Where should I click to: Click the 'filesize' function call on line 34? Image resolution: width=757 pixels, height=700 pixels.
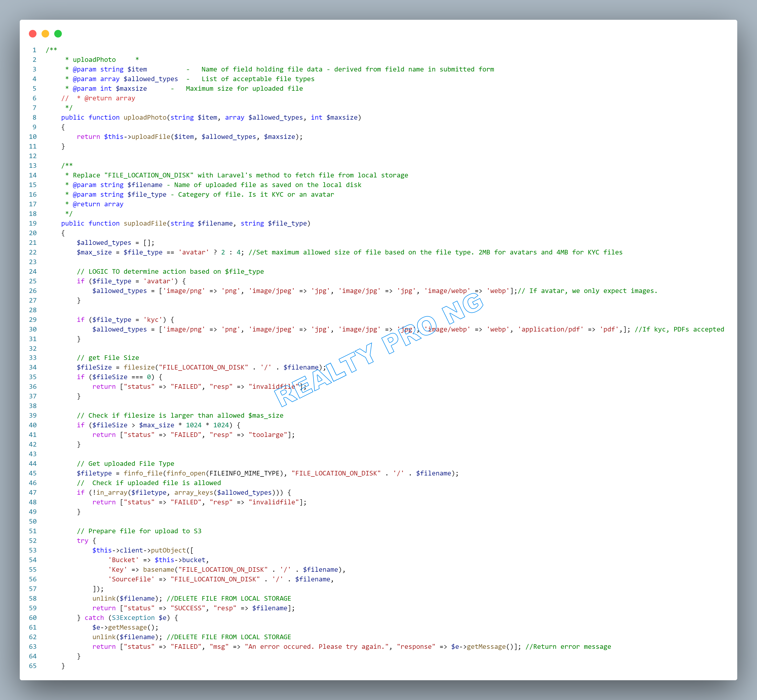click(139, 367)
